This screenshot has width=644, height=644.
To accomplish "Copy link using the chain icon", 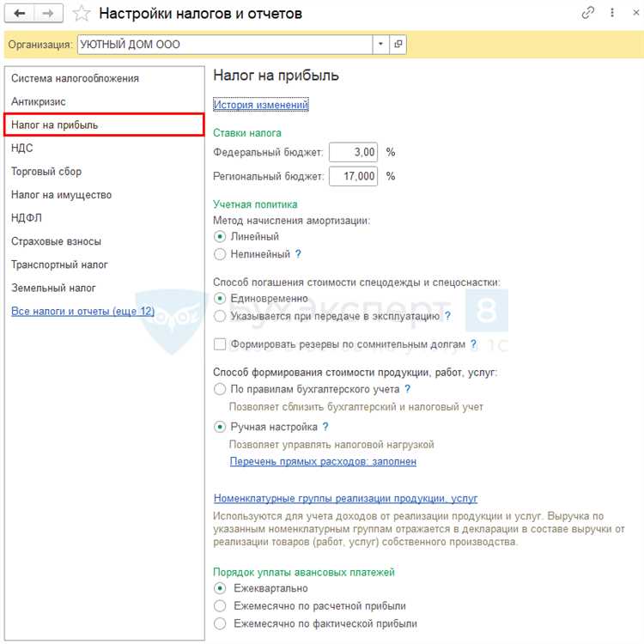I will [x=587, y=13].
